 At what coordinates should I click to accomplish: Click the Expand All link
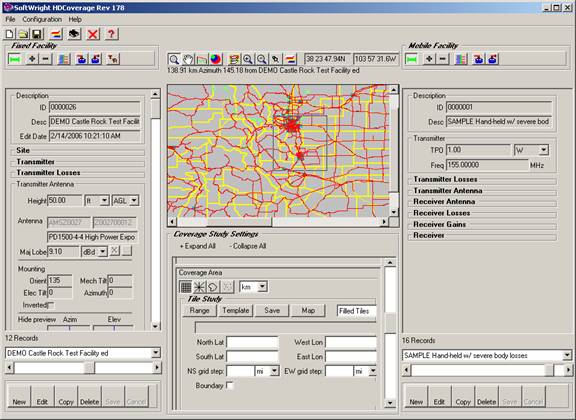click(198, 246)
